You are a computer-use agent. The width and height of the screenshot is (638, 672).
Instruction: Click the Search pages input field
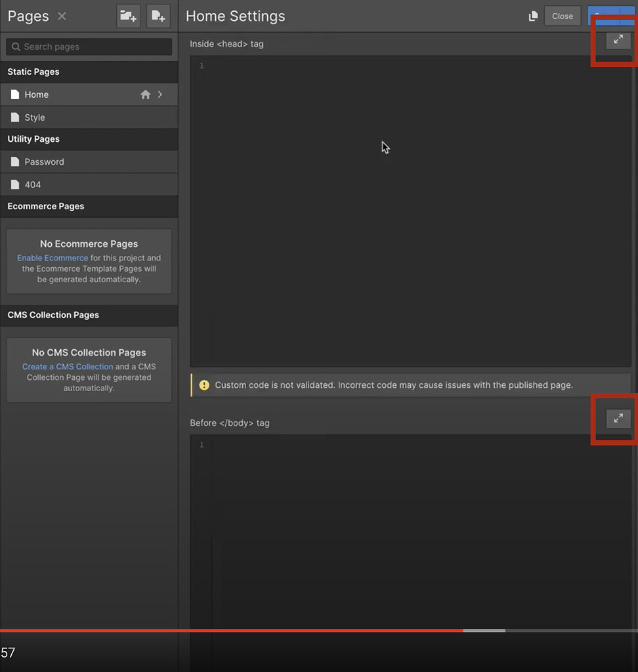[x=89, y=47]
